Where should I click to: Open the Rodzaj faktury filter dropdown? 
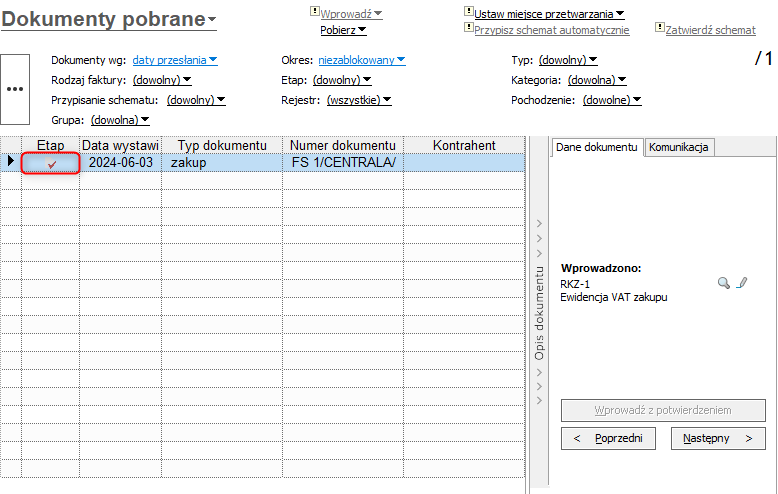pyautogui.click(x=162, y=80)
